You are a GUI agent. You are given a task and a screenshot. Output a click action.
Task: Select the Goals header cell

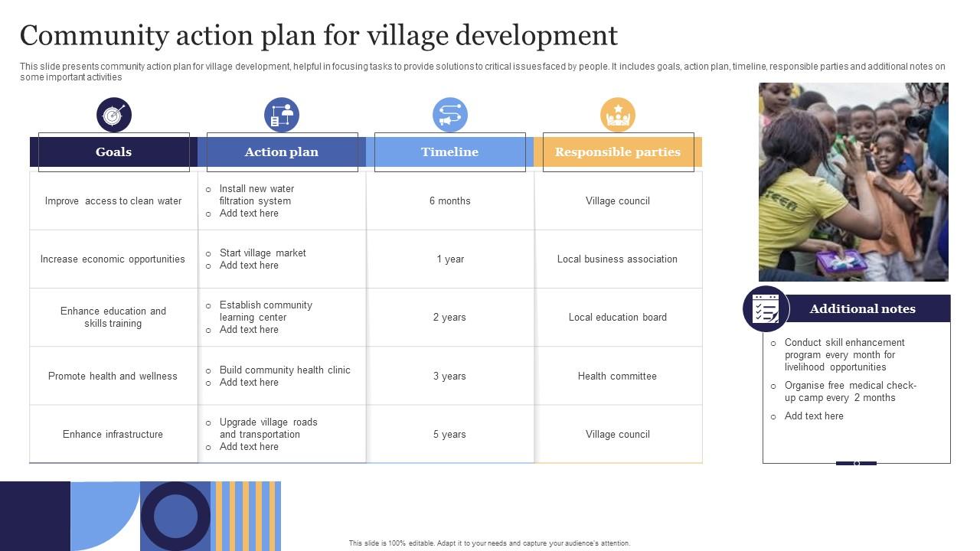click(113, 152)
